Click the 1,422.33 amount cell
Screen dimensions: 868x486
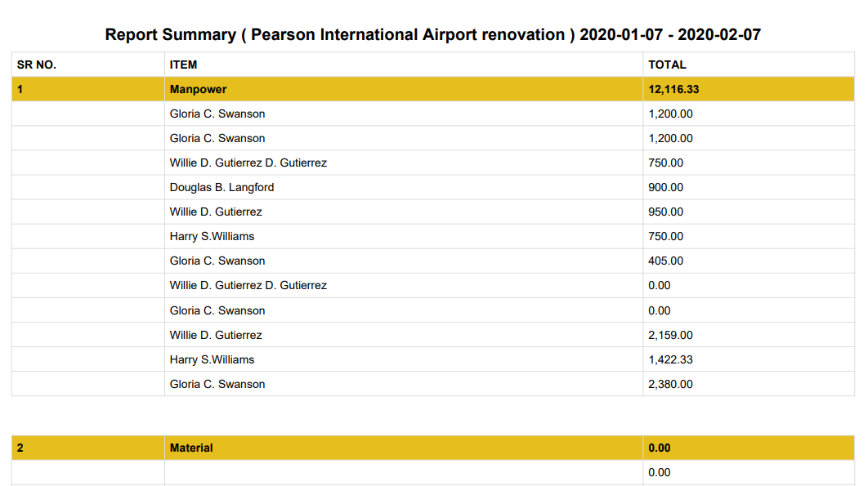click(x=670, y=359)
